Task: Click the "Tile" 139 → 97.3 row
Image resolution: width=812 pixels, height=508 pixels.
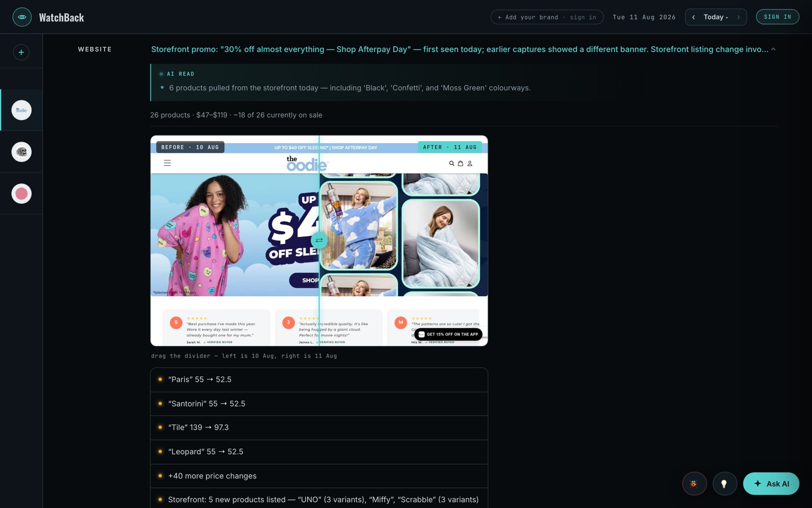Action: point(319,428)
